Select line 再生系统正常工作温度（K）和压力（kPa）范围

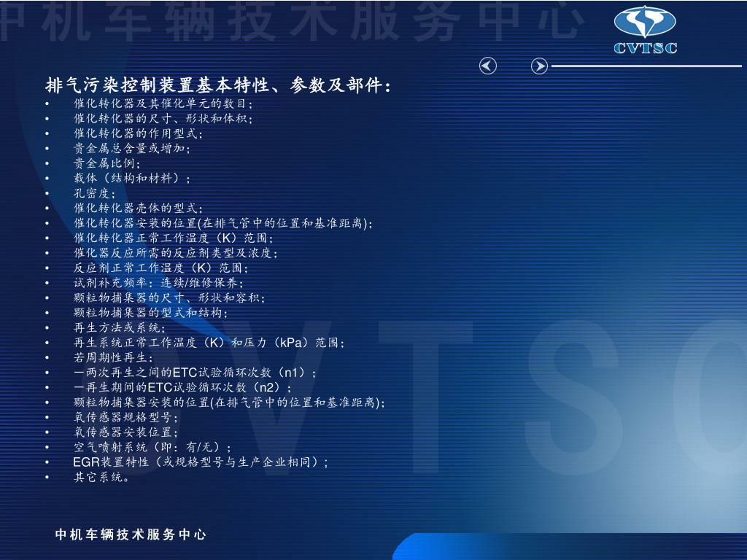pos(209,343)
